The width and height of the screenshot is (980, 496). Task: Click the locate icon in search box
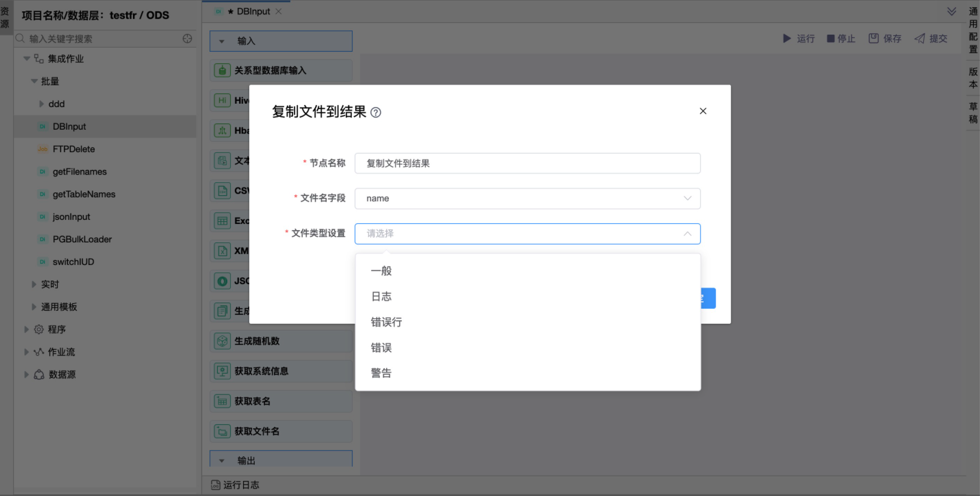187,38
